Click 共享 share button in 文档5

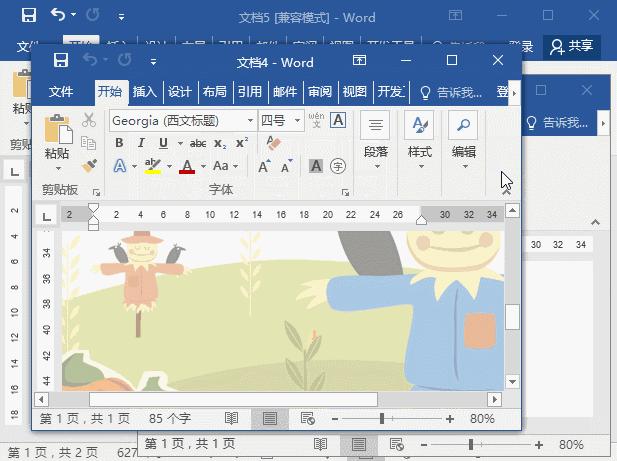click(572, 46)
